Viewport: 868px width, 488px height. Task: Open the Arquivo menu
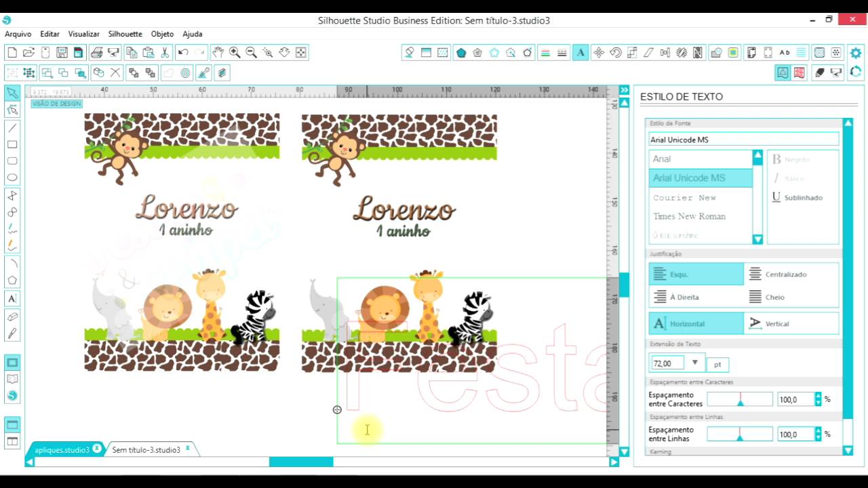[18, 34]
